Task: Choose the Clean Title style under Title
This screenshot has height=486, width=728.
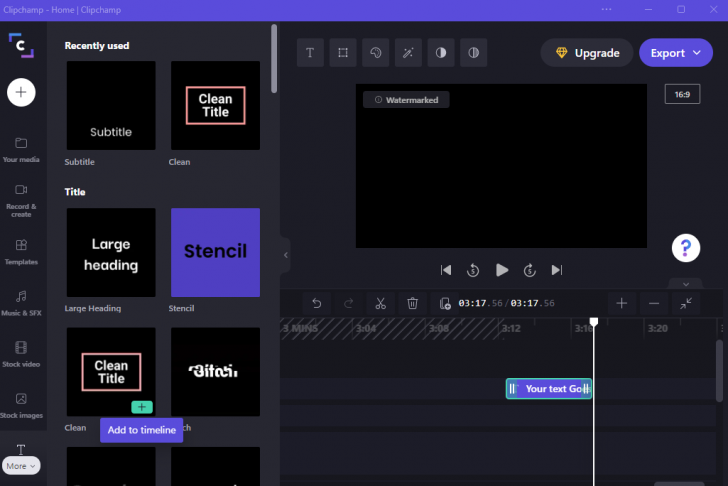Action: 111,372
